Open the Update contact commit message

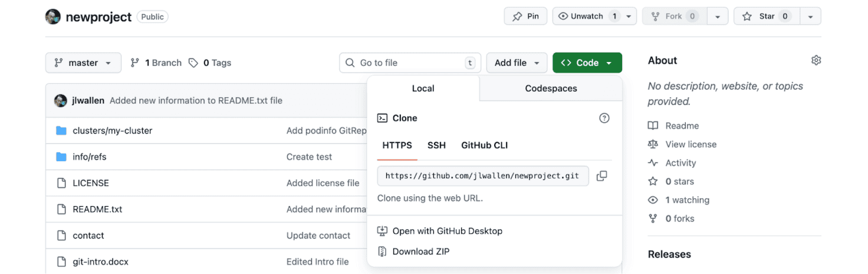(x=318, y=236)
